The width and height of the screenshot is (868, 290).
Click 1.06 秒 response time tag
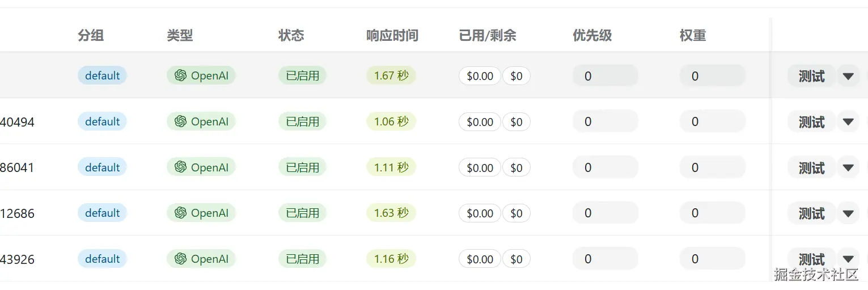pos(391,121)
